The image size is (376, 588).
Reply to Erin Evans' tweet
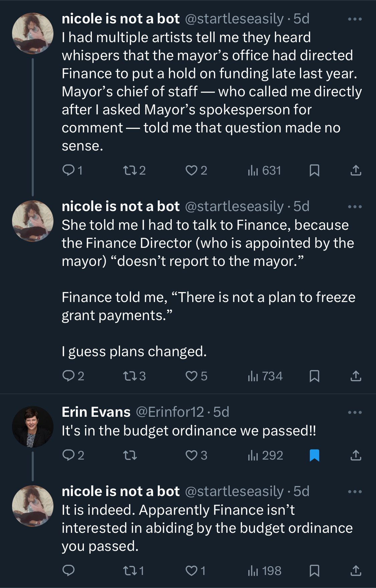coord(69,456)
